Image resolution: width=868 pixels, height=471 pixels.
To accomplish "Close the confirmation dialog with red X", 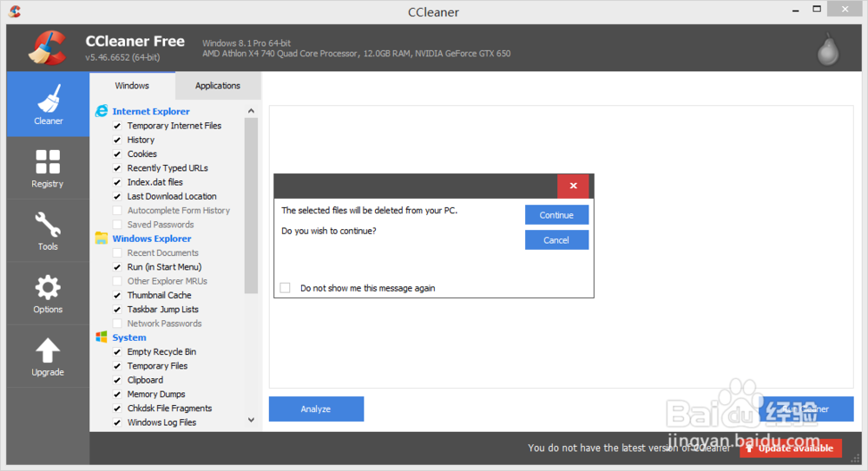I will [x=573, y=186].
